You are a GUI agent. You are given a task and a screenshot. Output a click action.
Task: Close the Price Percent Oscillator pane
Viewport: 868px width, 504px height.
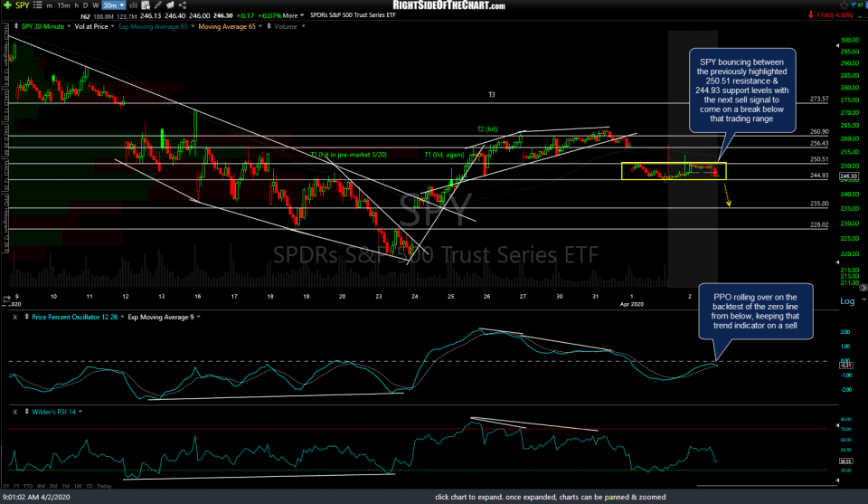pos(15,317)
